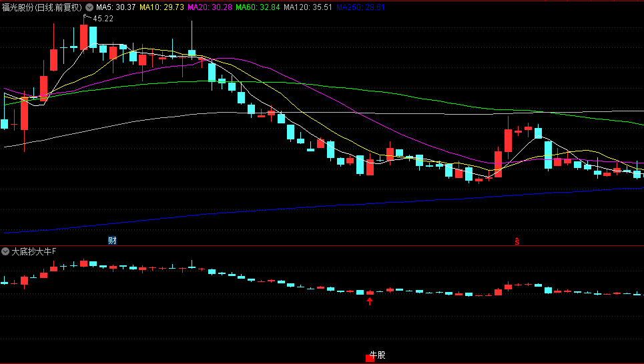Open the 大底抄大牛F indicator dropdown

point(5,251)
